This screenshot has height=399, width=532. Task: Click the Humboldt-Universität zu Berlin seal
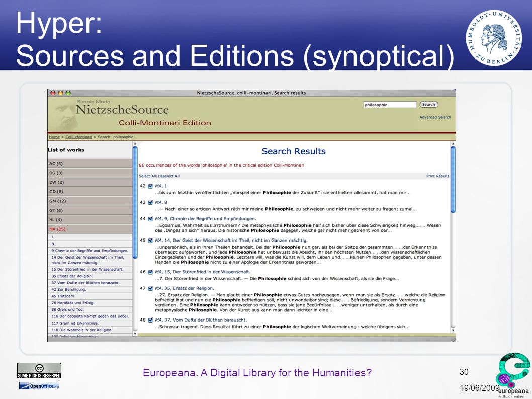pyautogui.click(x=494, y=38)
